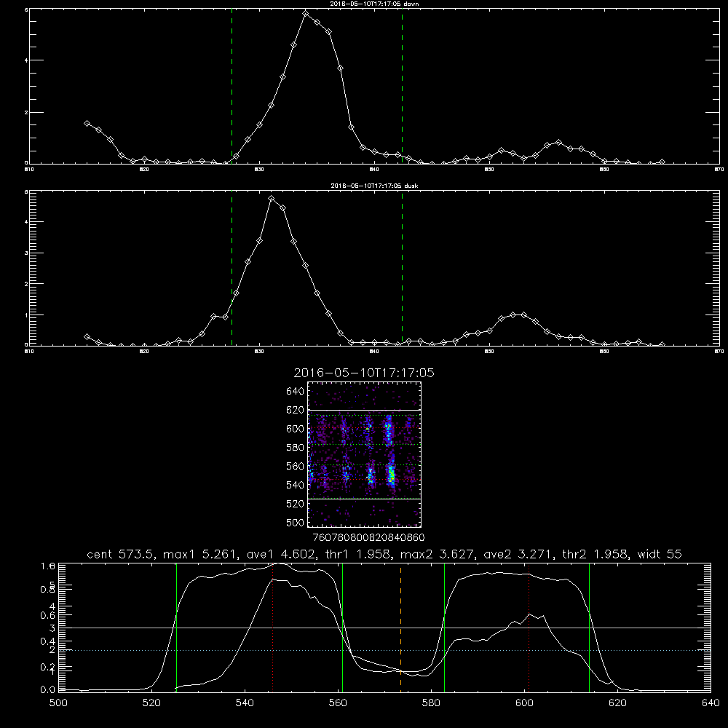Click the 640 label on bottom plot x-axis

pos(711,703)
